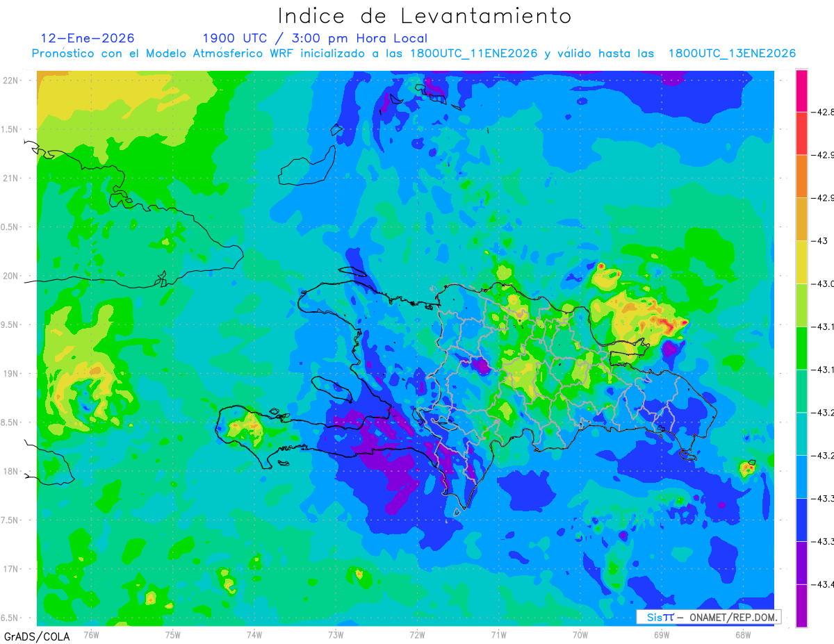The width and height of the screenshot is (834, 644).
Task: Pick the yellow swatch below -43 in the legend
Action: [x=801, y=262]
